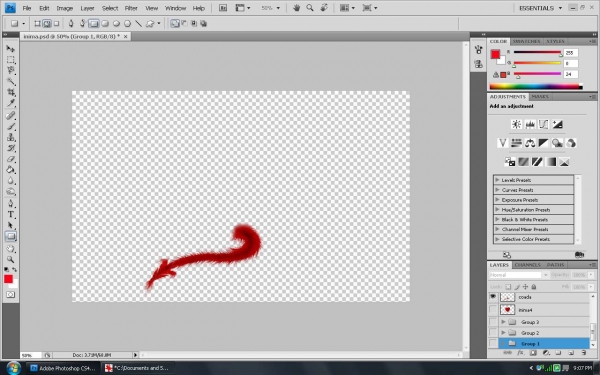Select the Rectangle shape tool in toolbox

(11, 236)
